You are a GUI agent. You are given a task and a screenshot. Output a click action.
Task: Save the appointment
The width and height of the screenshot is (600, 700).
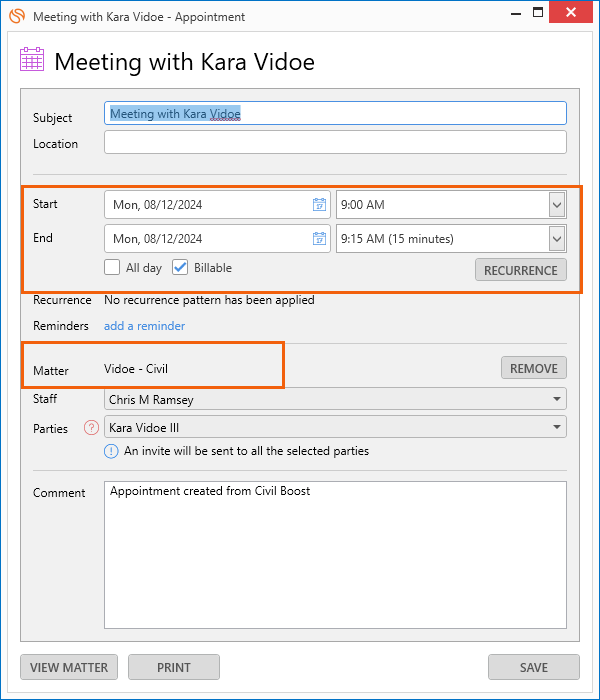533,667
